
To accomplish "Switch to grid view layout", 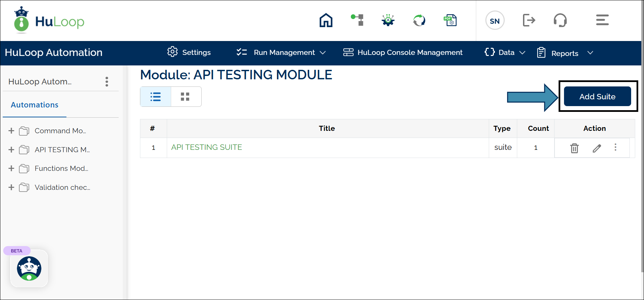I will click(185, 97).
